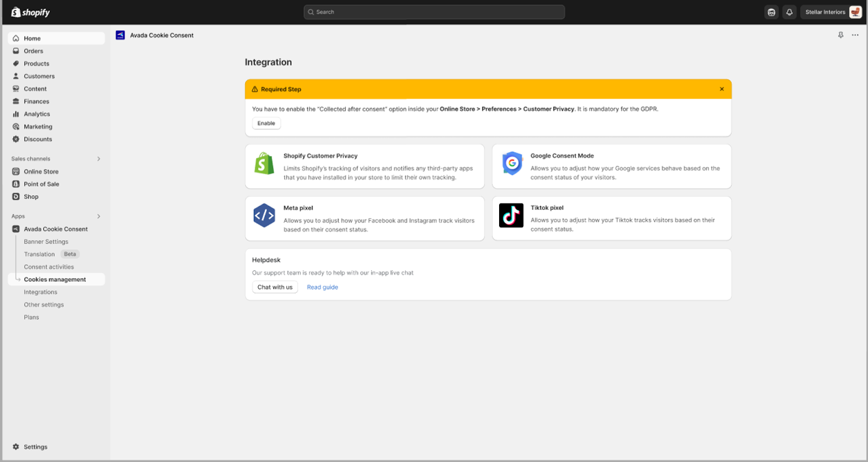
Task: Dismiss the Required Step banner
Action: (x=722, y=89)
